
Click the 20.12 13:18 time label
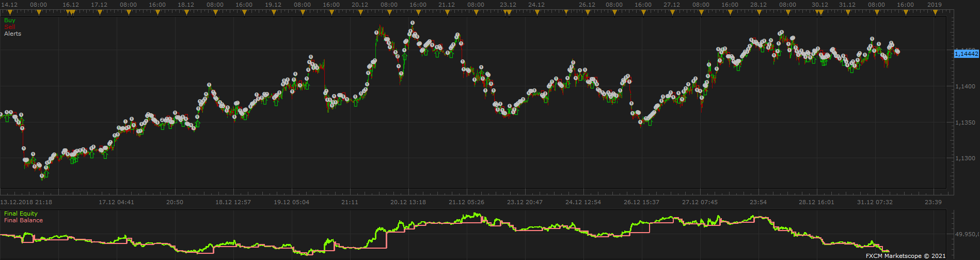tap(408, 202)
